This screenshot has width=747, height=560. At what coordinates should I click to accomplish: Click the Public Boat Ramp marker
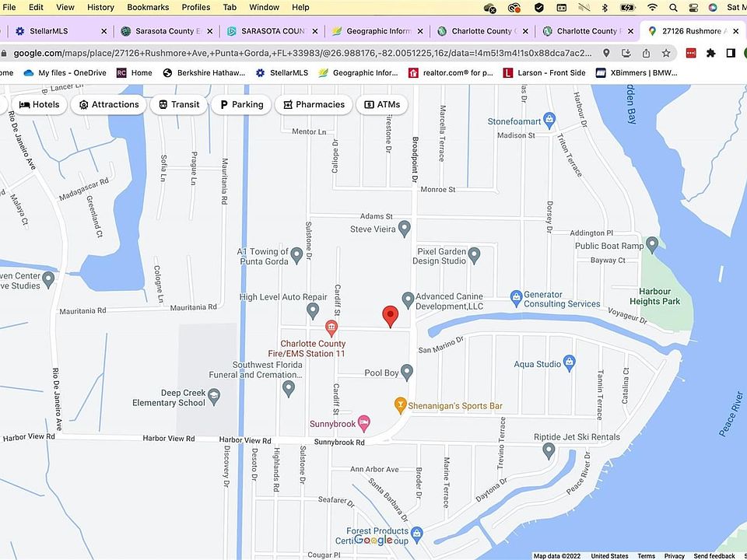(652, 245)
